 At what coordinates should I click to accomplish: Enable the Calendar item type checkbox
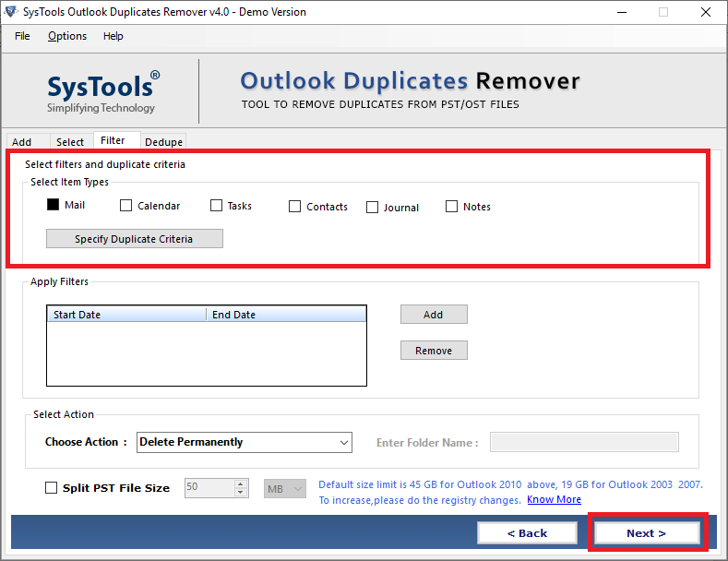(125, 205)
